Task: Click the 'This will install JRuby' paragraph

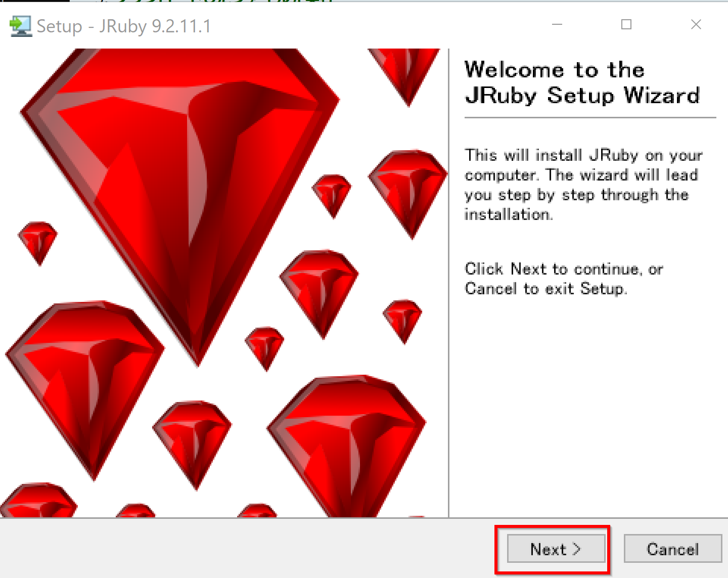Action: [584, 185]
